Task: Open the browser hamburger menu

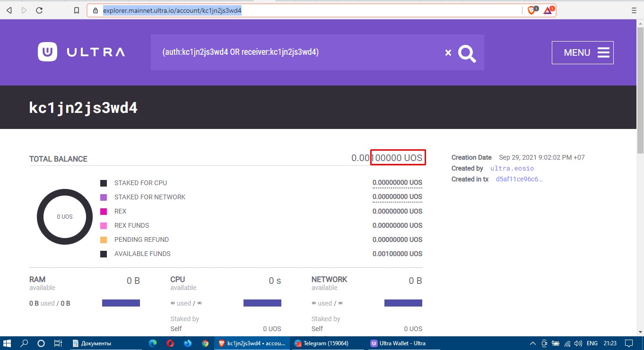Action: click(x=634, y=10)
